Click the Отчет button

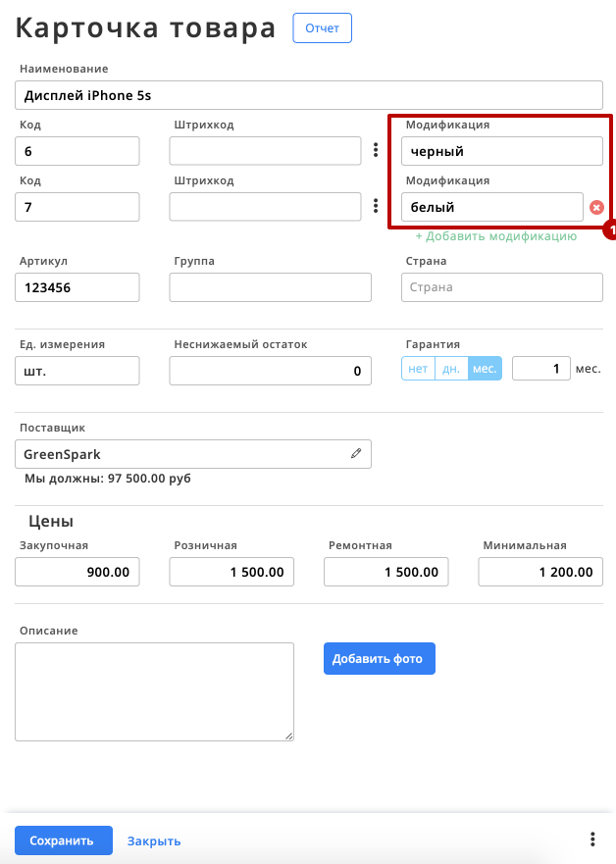pyautogui.click(x=323, y=28)
